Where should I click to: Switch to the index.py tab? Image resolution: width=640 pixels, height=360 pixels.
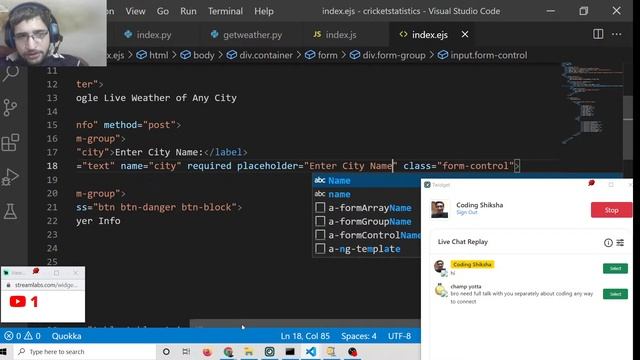(148, 35)
